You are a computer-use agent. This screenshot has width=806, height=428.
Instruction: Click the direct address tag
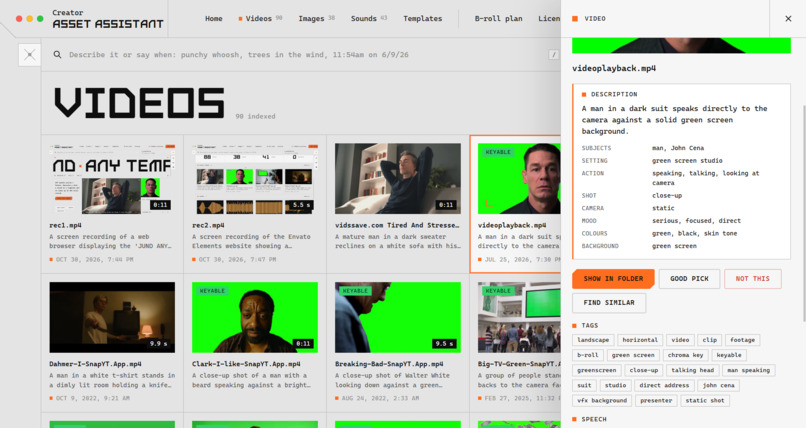point(664,385)
